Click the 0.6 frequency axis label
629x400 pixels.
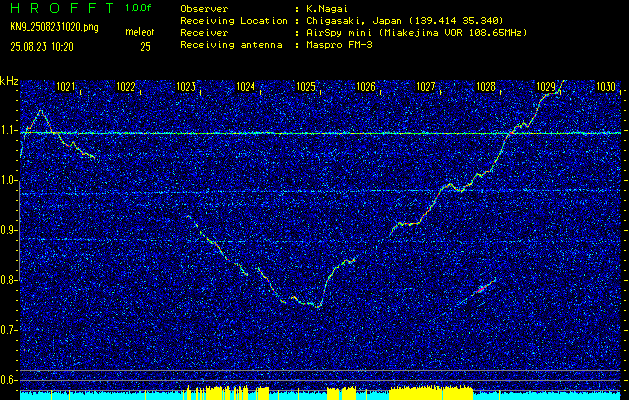8,380
